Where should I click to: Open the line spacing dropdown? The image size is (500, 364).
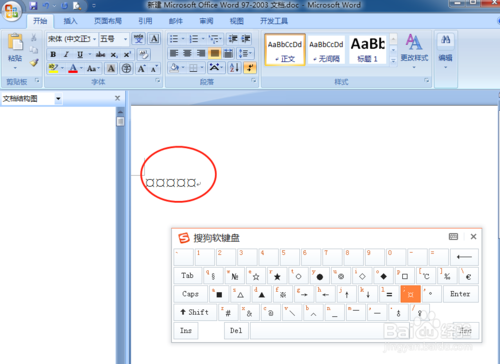(245, 53)
